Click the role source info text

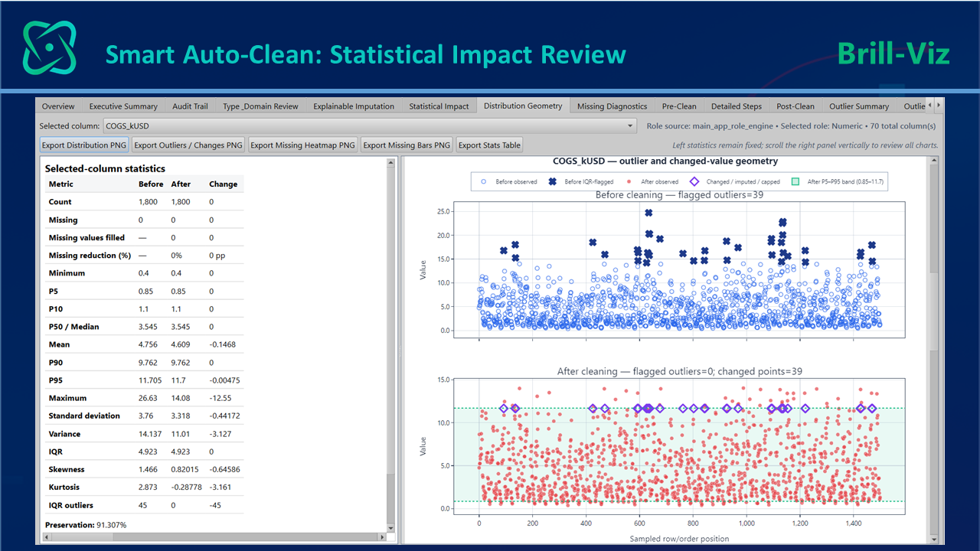tap(791, 126)
